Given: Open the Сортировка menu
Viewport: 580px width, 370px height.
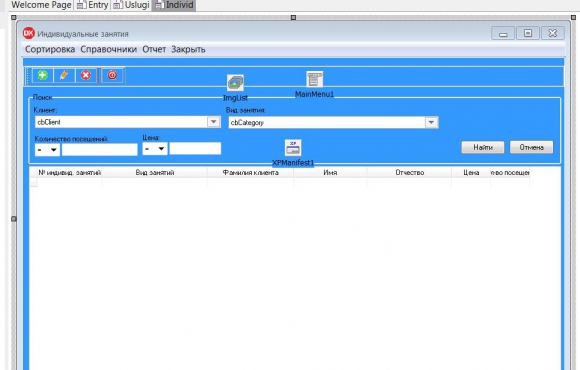Looking at the screenshot, I should coord(50,49).
